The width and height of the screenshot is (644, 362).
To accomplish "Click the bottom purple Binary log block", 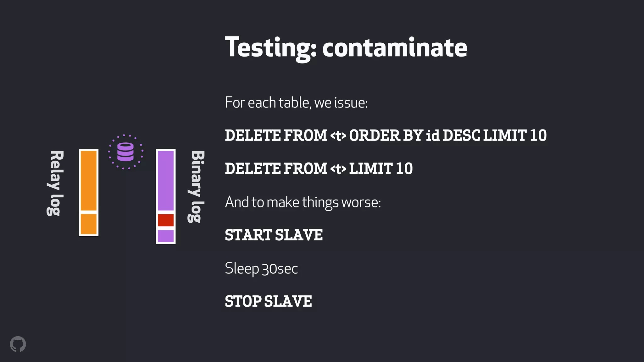I will [166, 236].
